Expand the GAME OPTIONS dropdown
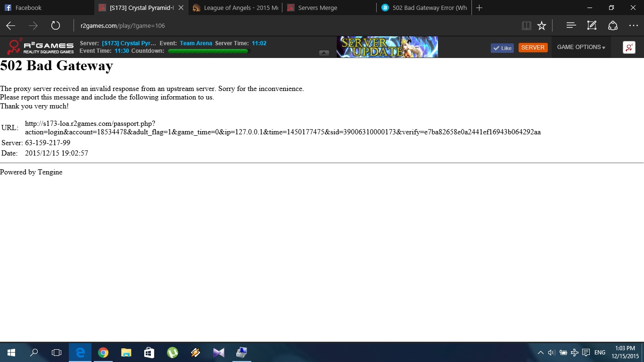Image resolution: width=644 pixels, height=362 pixels. [581, 47]
